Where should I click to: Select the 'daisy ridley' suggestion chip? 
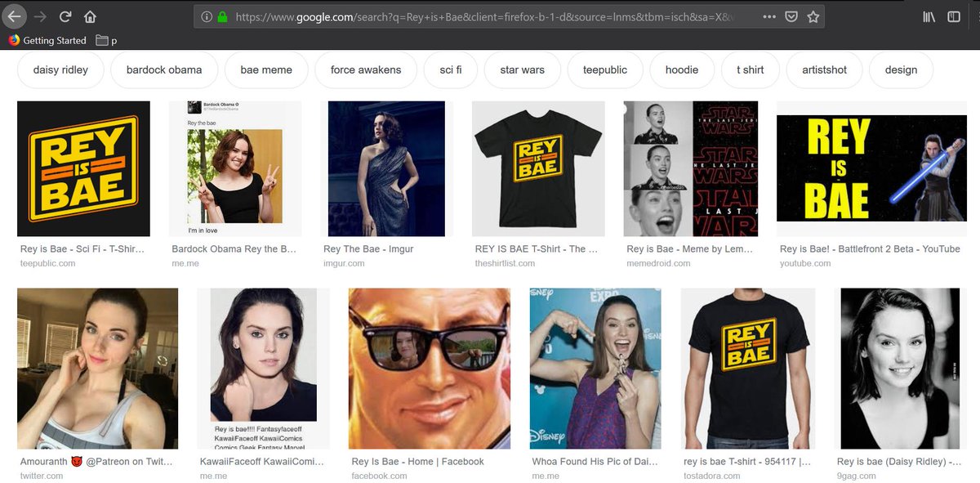pos(60,69)
